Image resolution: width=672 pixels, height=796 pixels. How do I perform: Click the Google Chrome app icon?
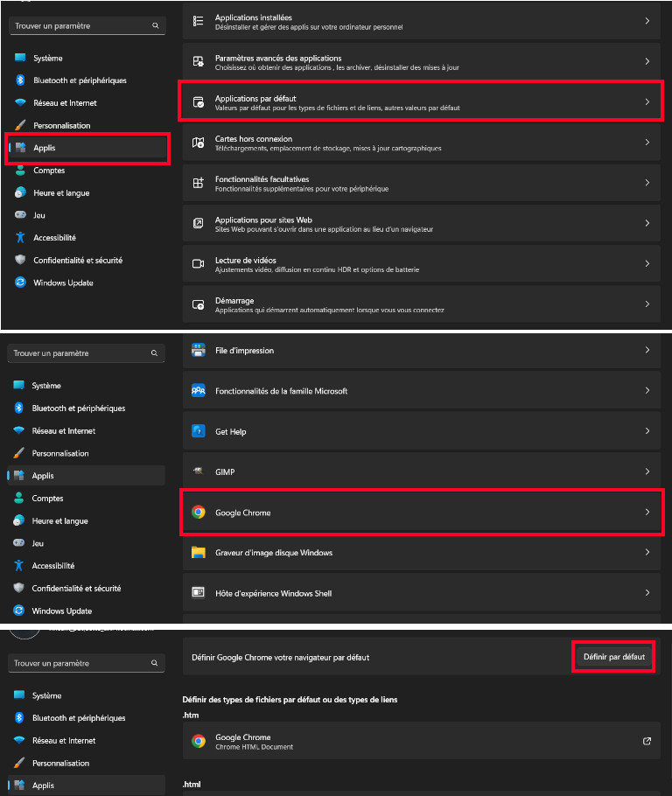point(199,512)
